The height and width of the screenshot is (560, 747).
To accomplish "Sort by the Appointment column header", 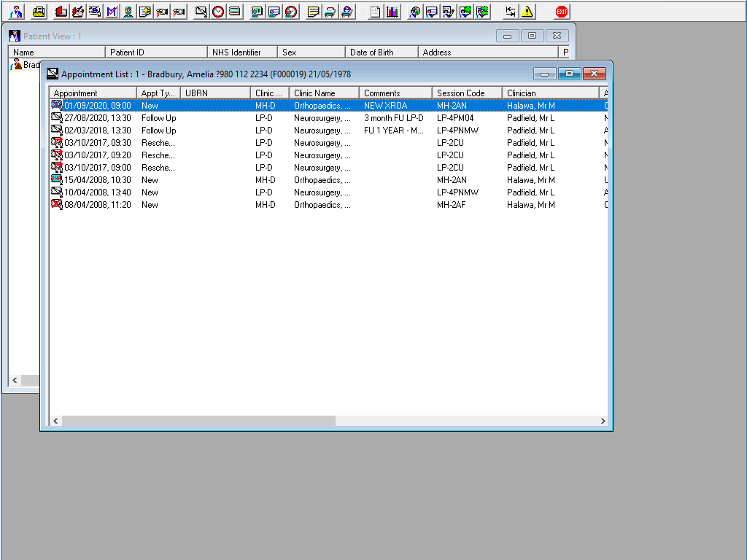I will [93, 93].
